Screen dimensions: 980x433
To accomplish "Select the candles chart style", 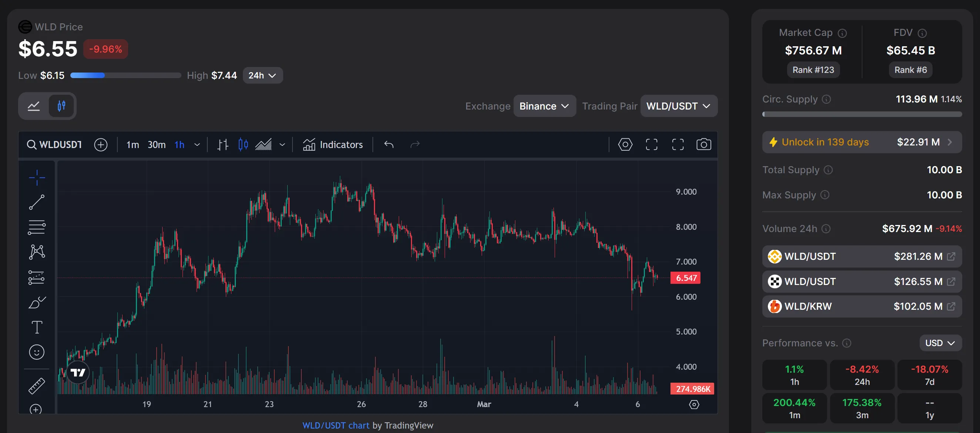I will pyautogui.click(x=243, y=144).
